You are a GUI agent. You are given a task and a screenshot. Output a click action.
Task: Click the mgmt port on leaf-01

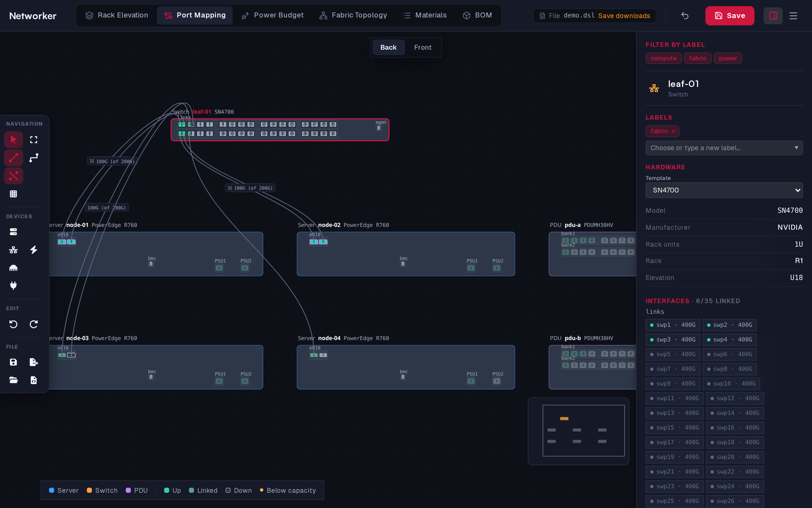pos(379,128)
